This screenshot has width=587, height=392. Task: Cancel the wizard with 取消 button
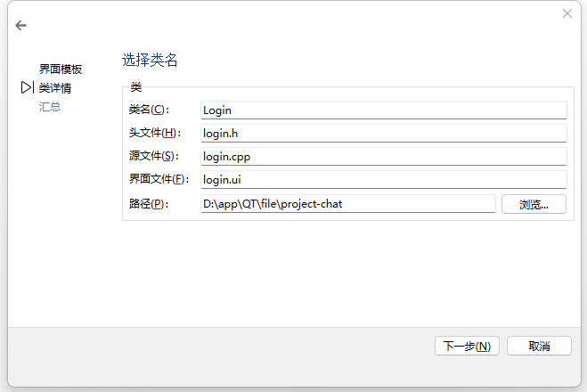[539, 346]
